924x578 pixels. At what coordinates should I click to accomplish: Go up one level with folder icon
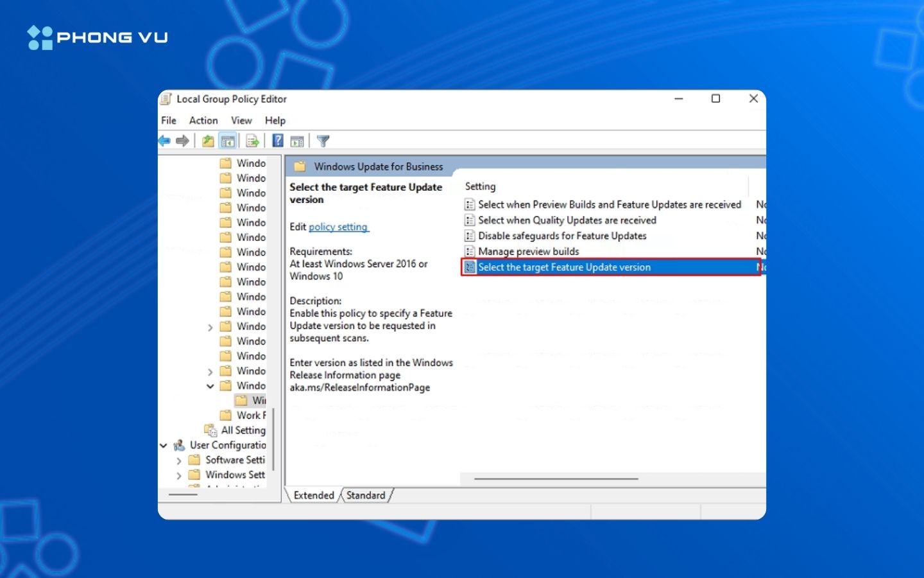(208, 141)
